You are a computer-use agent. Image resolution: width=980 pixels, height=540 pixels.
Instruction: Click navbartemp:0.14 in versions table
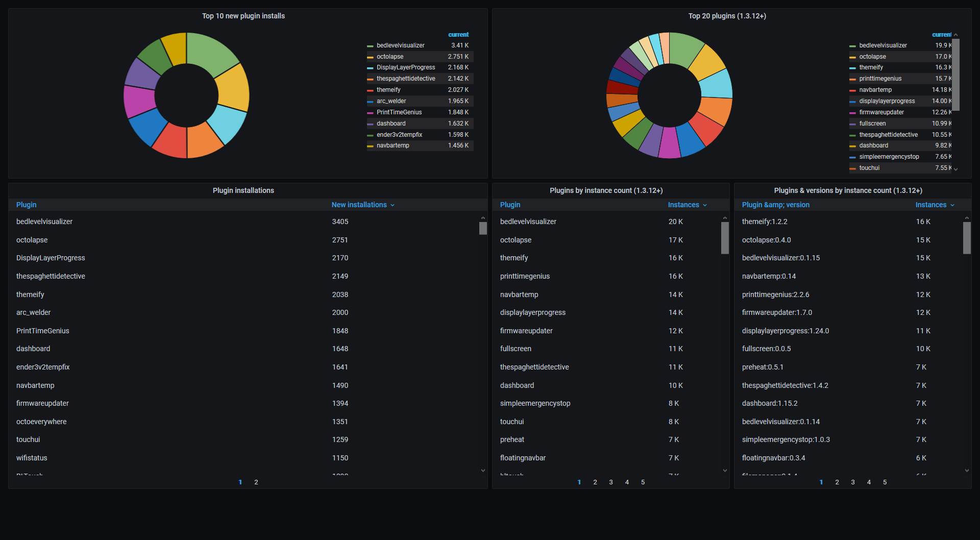[769, 276]
